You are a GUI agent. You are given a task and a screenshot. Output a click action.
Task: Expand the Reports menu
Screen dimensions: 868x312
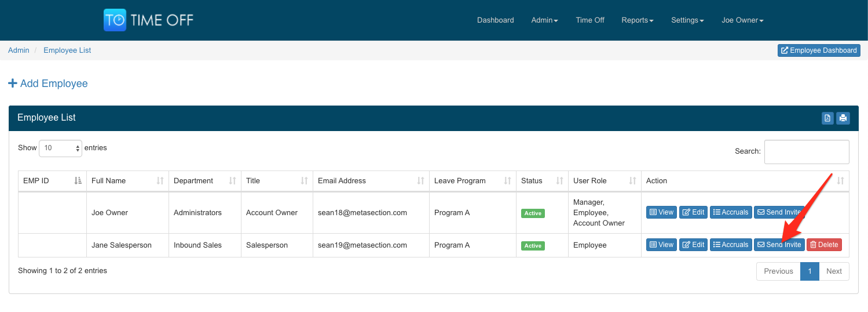637,20
